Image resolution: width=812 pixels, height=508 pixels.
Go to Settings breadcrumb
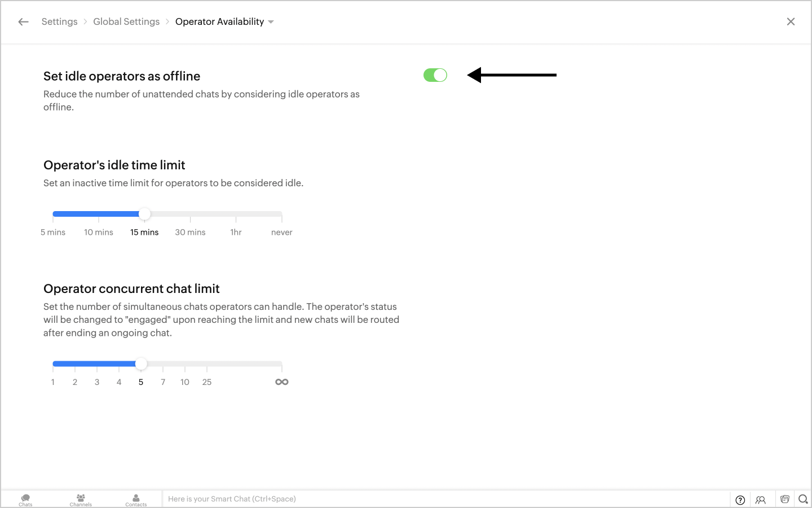59,22
